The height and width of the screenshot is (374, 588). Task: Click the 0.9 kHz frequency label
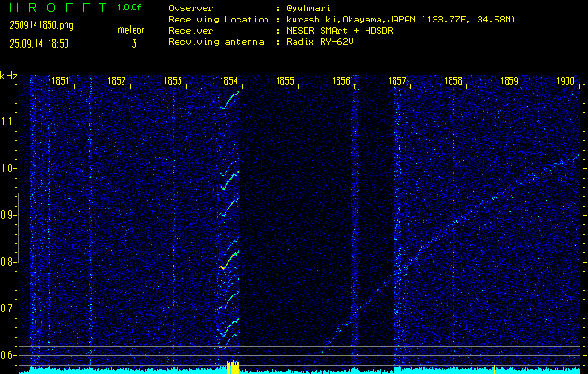tap(7, 215)
